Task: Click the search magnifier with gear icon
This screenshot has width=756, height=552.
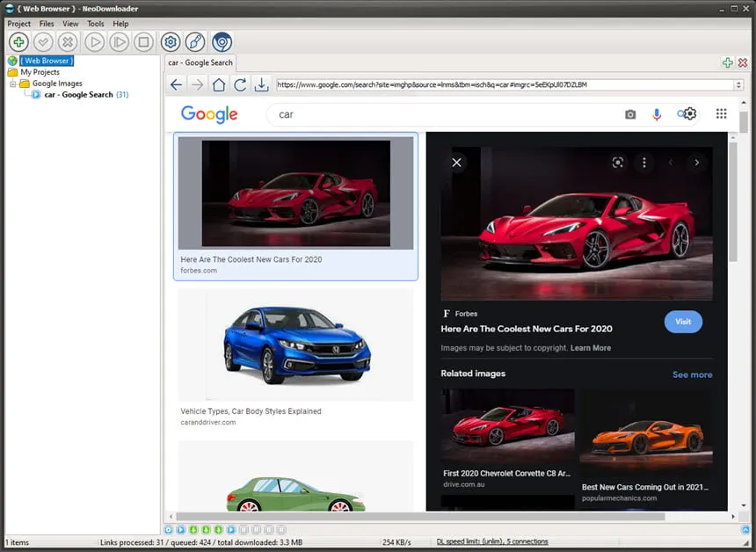Action: pos(687,113)
